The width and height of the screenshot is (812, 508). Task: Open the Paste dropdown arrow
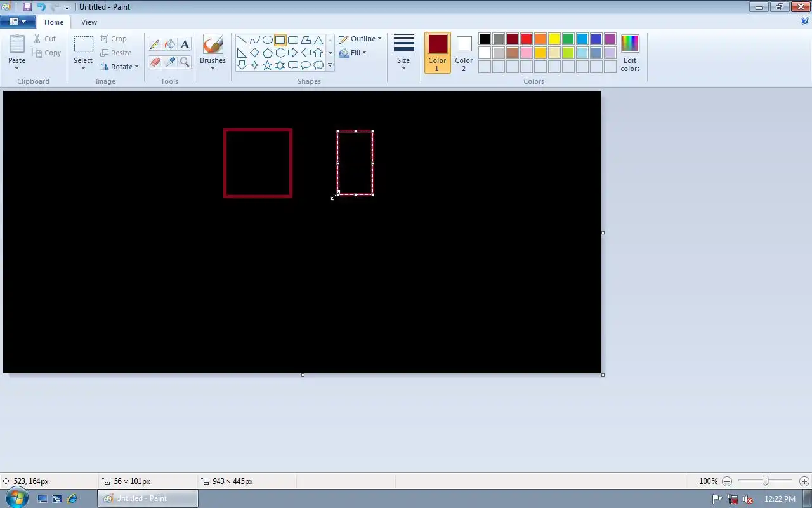pyautogui.click(x=16, y=67)
